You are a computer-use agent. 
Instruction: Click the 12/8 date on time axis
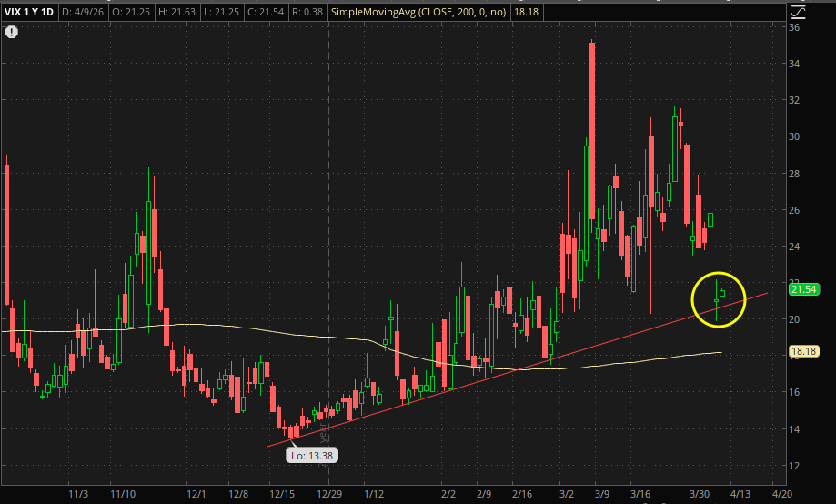coord(238,494)
